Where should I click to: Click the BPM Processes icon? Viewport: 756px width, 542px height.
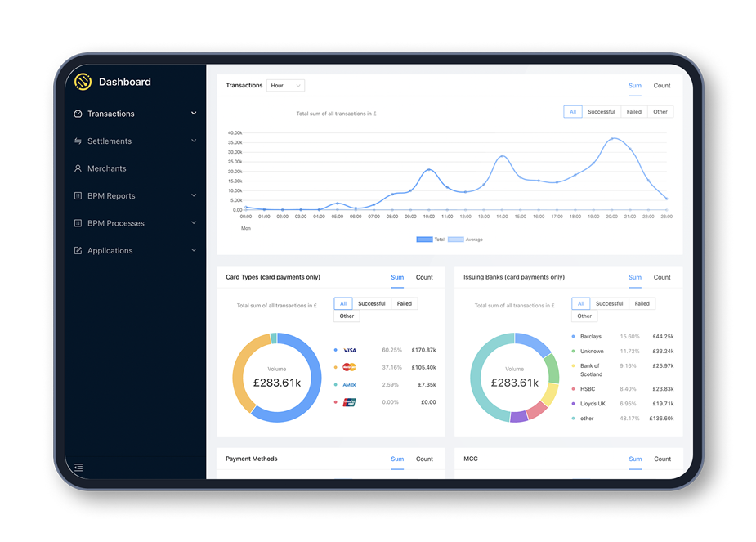pos(78,223)
